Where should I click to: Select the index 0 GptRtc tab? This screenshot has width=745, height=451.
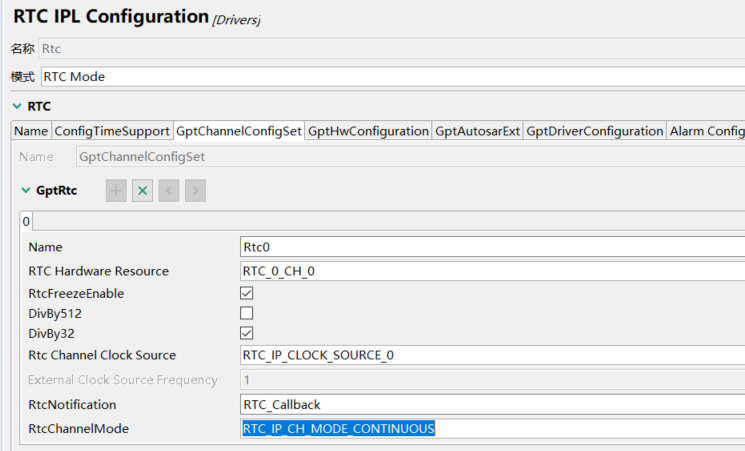pos(26,220)
